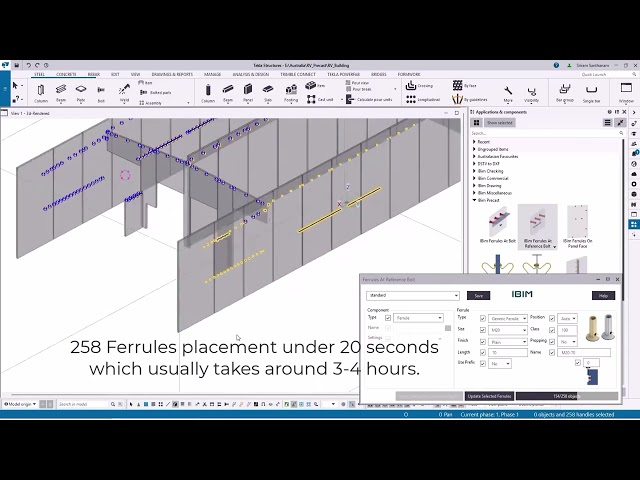
Task: Toggle the Propping checkbox
Action: coord(552,342)
